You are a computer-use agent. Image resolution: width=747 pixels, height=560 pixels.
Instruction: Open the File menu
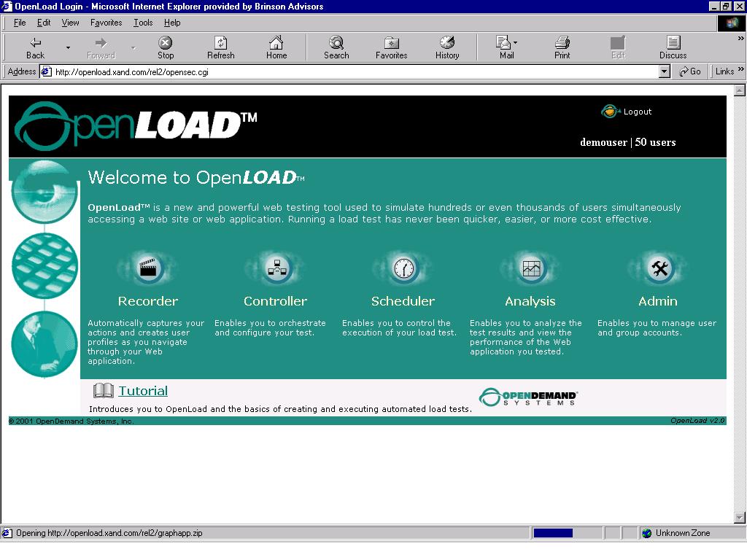click(20, 23)
